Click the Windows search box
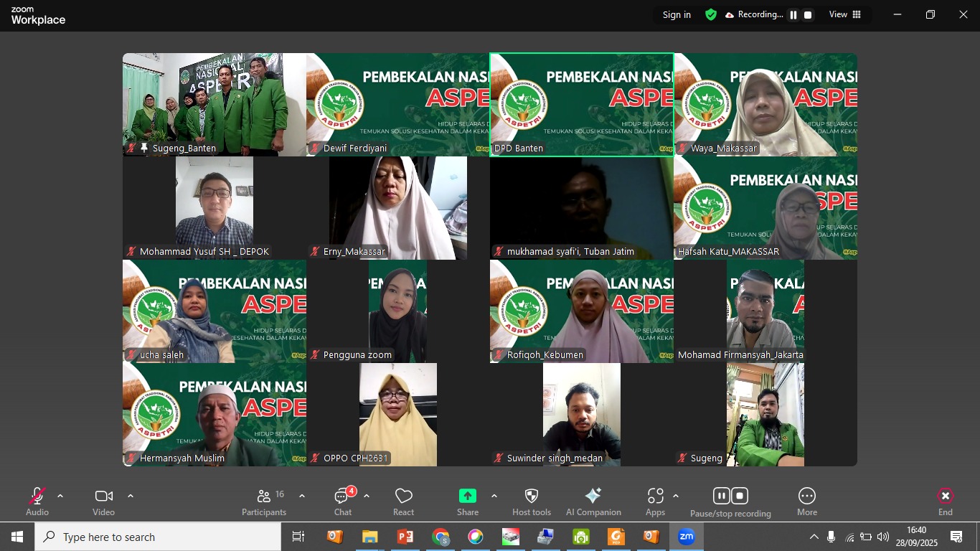This screenshot has width=980, height=551. click(x=158, y=537)
